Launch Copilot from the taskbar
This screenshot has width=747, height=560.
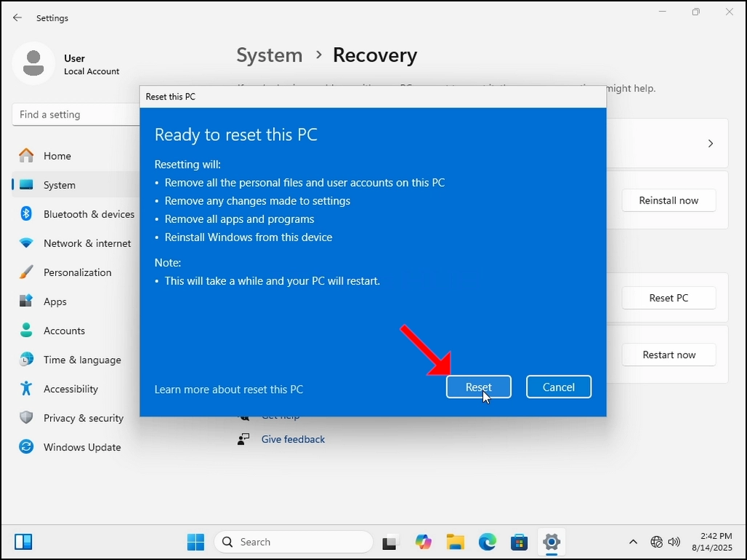[423, 542]
